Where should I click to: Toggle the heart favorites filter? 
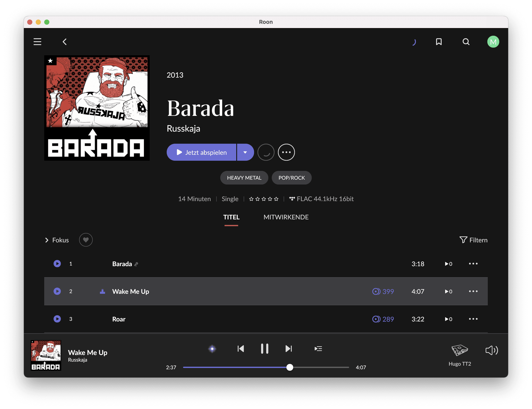pyautogui.click(x=86, y=240)
